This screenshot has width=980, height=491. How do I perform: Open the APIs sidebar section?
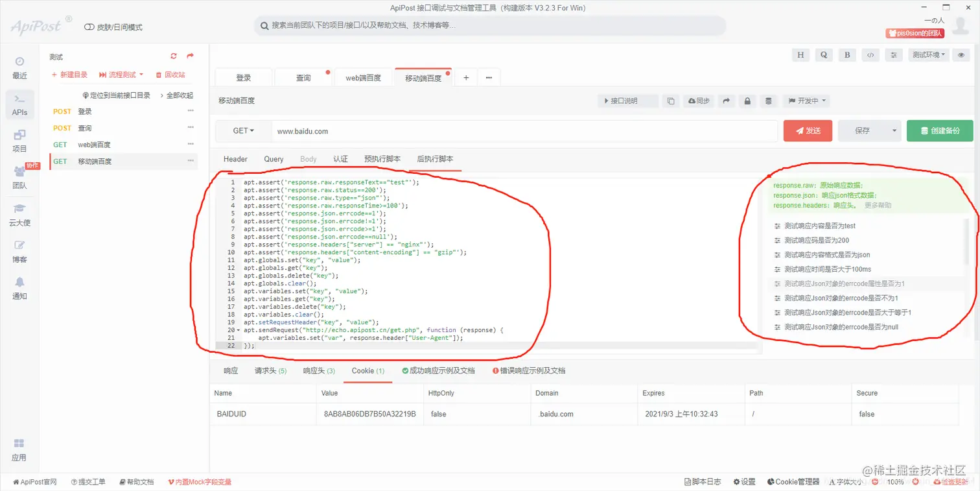click(x=19, y=105)
